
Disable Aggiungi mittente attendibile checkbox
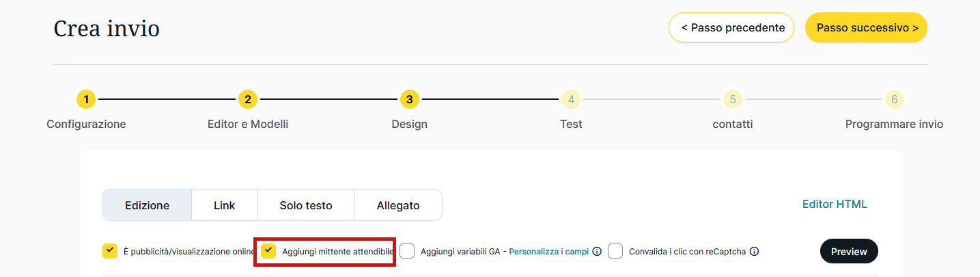(269, 251)
